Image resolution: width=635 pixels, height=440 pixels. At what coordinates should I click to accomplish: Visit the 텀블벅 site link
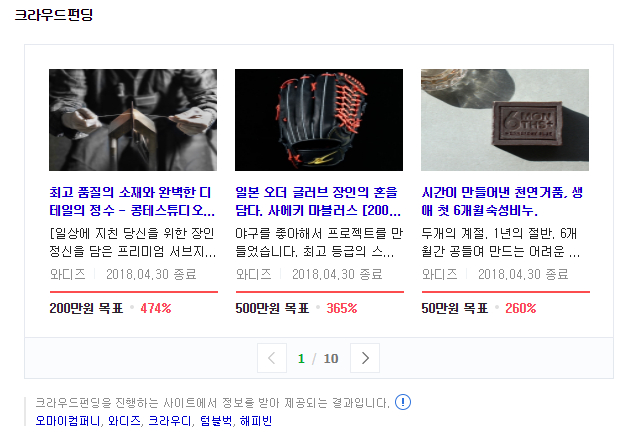[216, 421]
